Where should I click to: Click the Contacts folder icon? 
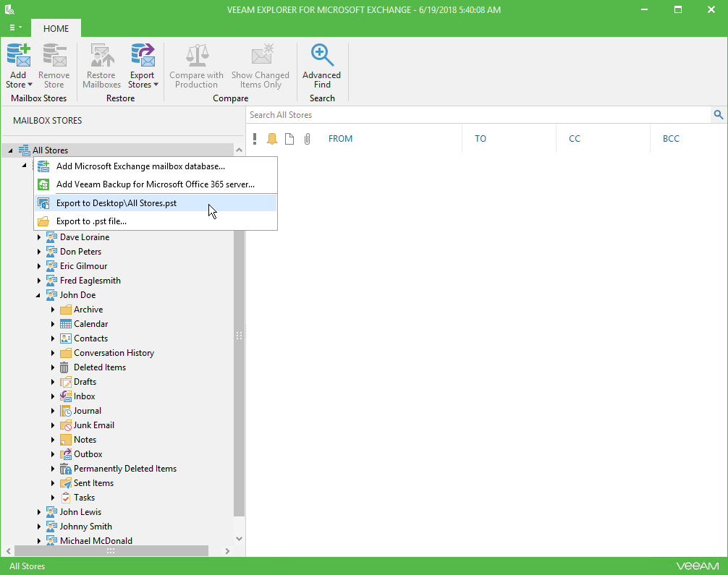[65, 338]
